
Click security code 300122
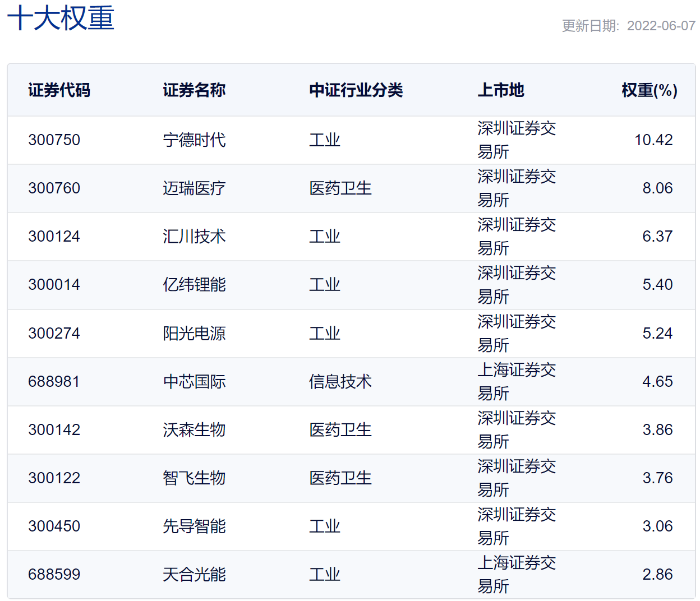[54, 478]
